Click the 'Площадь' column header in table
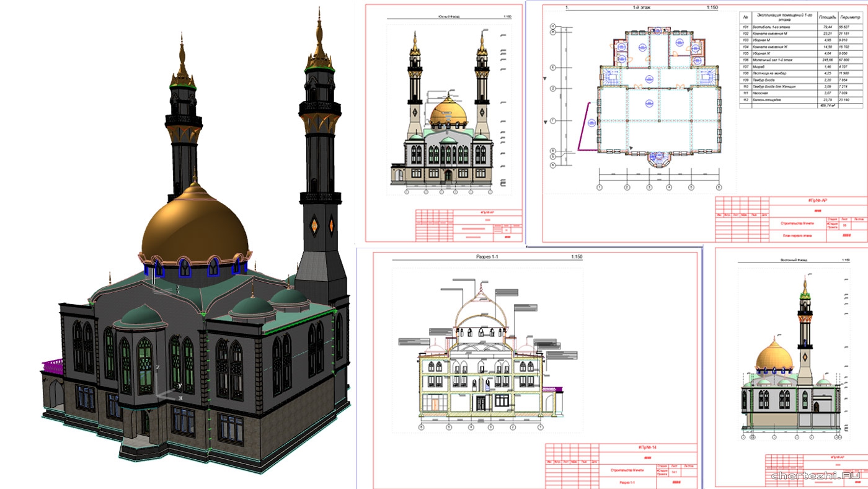This screenshot has height=489, width=868. coord(826,16)
